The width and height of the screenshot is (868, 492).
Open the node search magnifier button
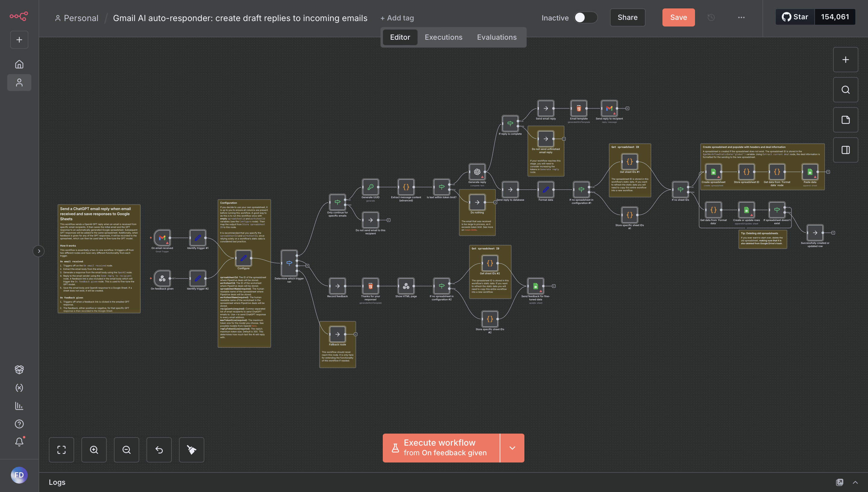(845, 90)
